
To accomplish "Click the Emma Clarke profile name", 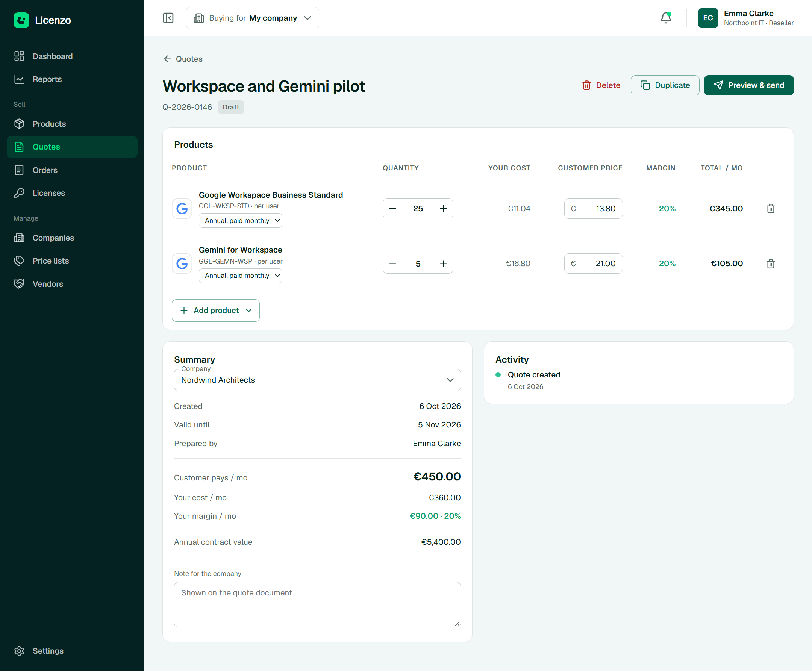I will [748, 14].
